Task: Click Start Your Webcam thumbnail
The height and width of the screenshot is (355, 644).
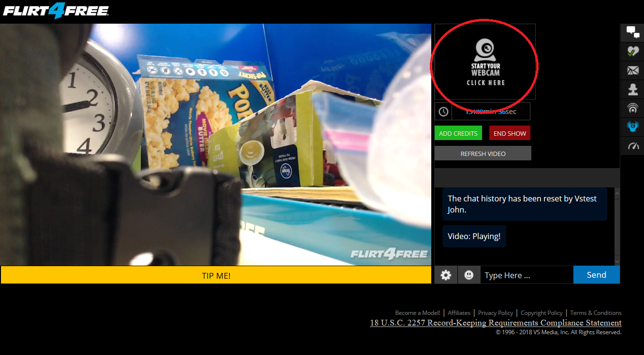Action: point(485,62)
